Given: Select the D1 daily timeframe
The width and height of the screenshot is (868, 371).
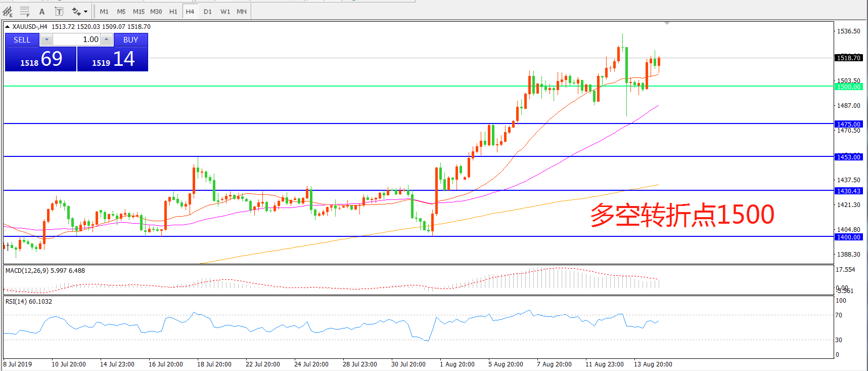Looking at the screenshot, I should [207, 11].
